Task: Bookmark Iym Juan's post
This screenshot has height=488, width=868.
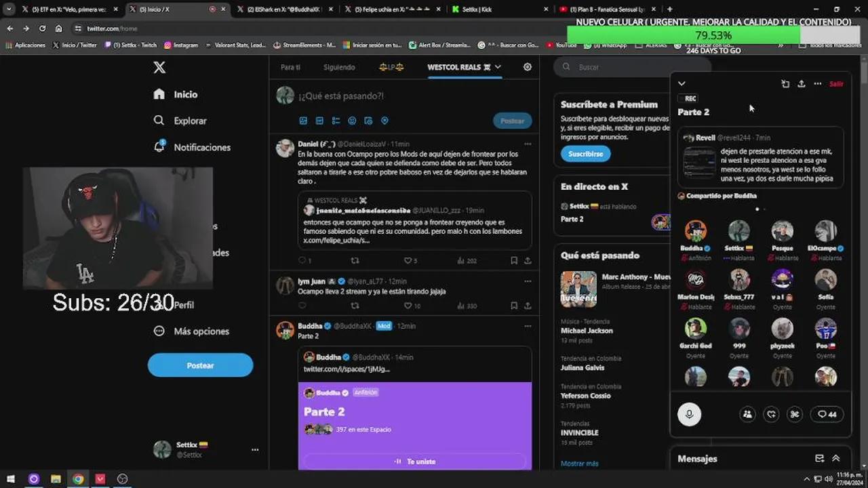Action: [514, 306]
